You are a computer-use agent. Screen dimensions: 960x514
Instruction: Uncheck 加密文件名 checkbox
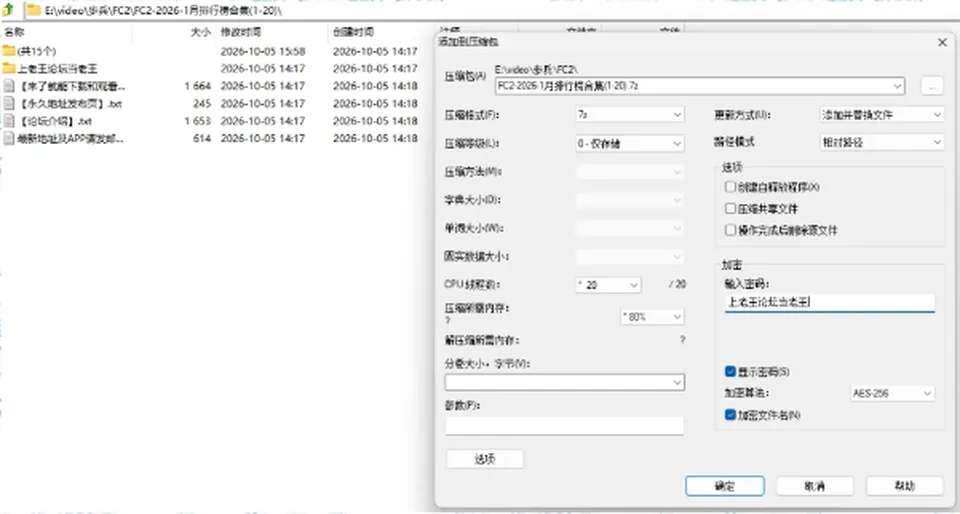tap(730, 415)
